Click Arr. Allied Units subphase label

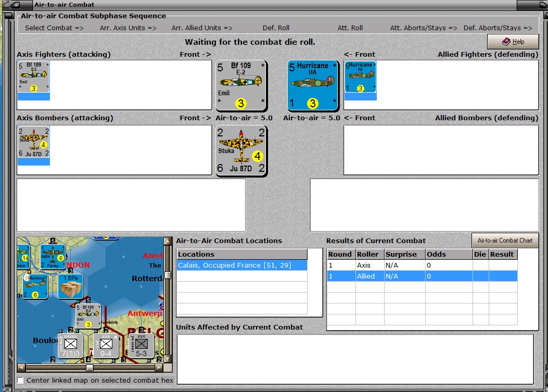[201, 28]
